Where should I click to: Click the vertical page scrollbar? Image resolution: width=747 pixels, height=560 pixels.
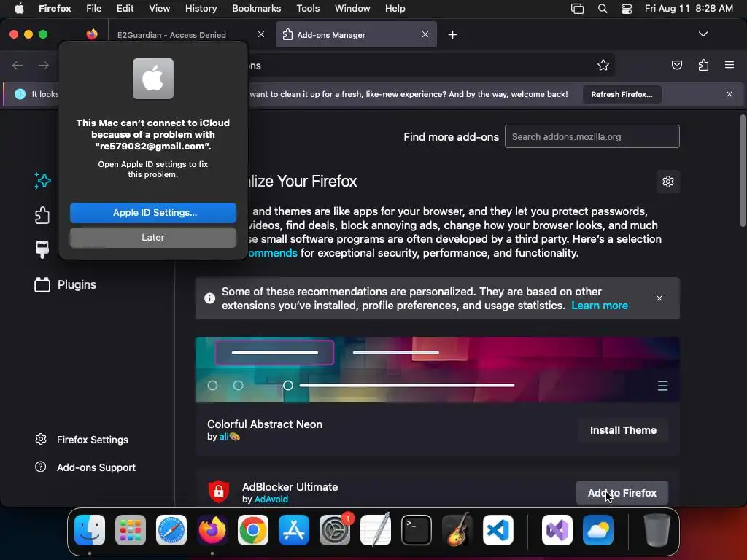(742, 171)
